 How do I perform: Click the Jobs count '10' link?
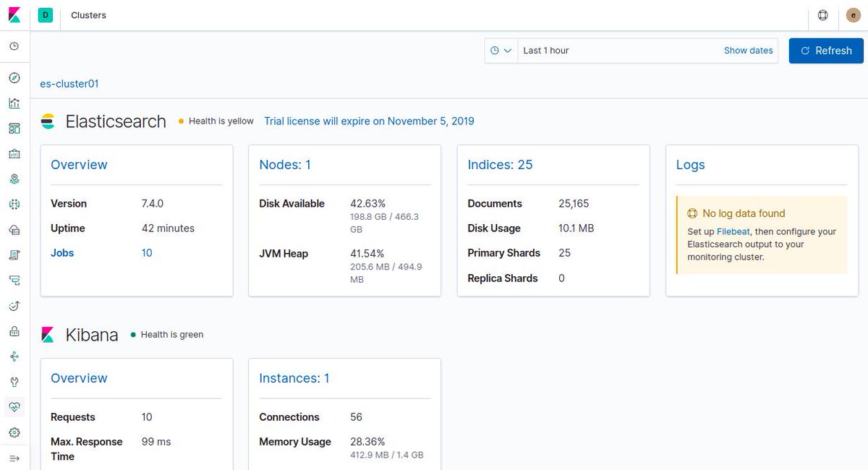[x=147, y=253]
